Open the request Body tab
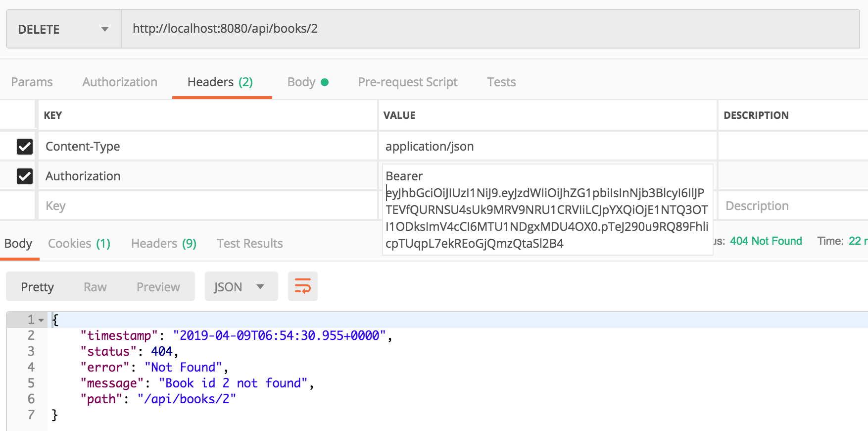 [x=308, y=82]
